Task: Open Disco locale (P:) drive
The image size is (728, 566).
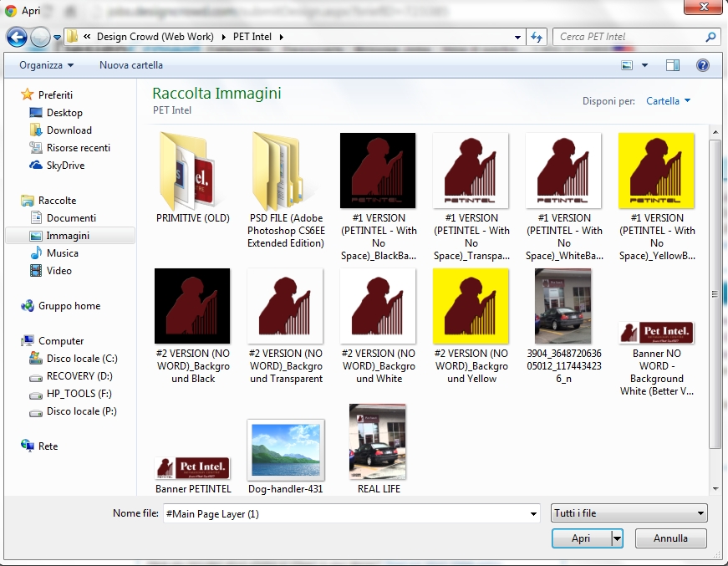Action: (x=73, y=411)
